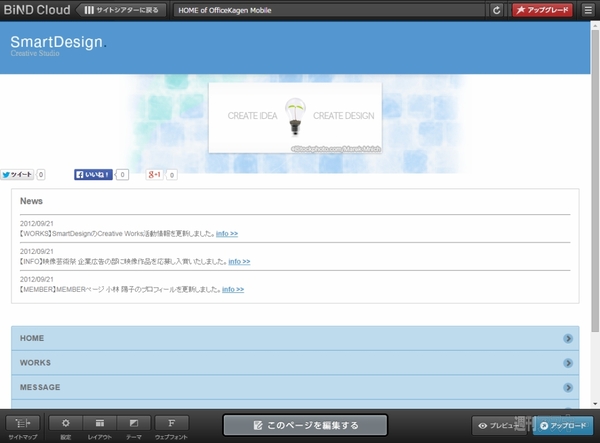Click the chevron arrow on the HOME row
This screenshot has height=443, width=600.
pos(568,339)
